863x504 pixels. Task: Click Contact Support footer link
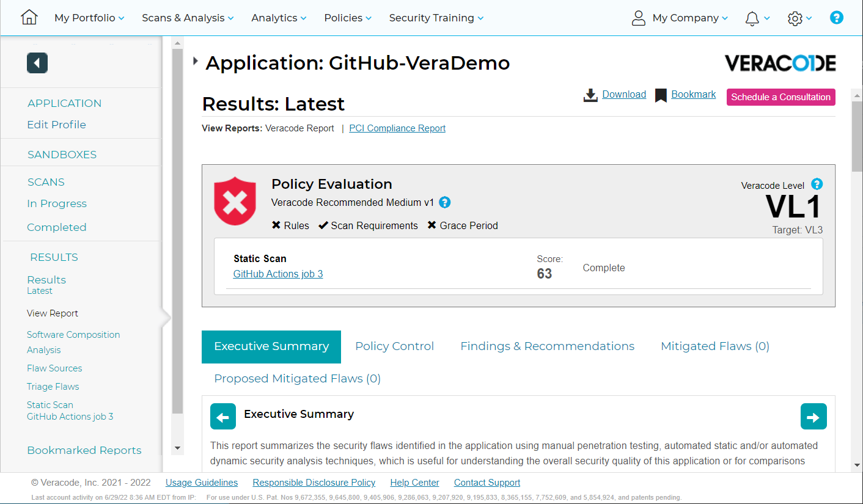[487, 483]
